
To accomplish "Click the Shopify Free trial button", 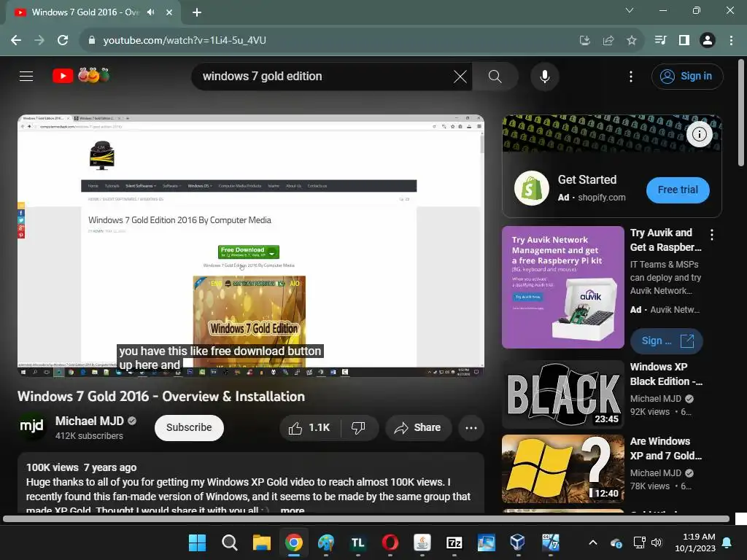I will [678, 190].
